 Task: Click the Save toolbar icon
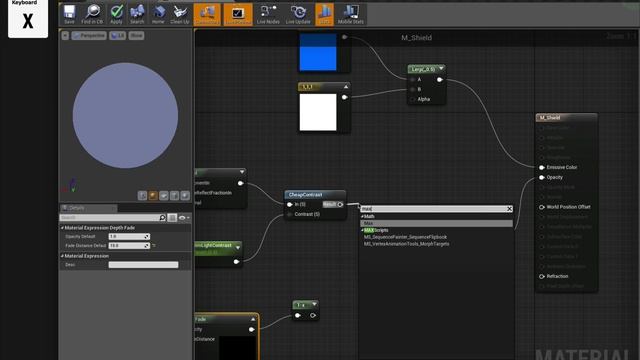pyautogui.click(x=69, y=14)
